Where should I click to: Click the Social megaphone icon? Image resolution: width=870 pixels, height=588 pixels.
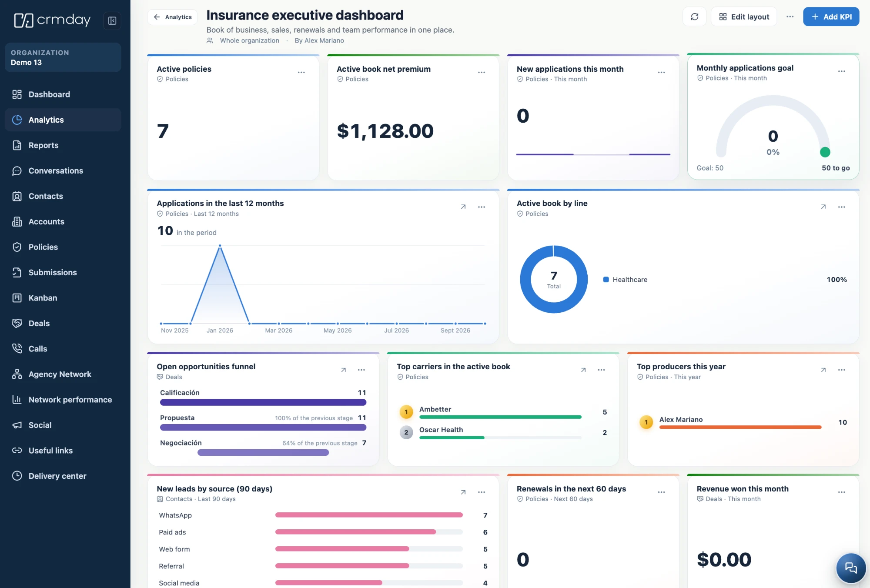click(x=17, y=425)
